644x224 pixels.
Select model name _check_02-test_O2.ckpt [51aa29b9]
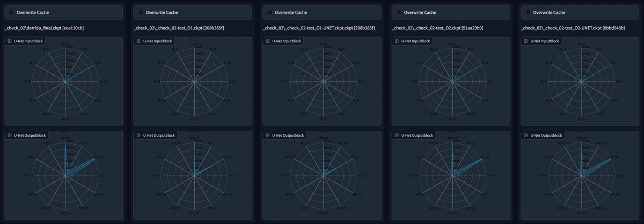point(437,28)
